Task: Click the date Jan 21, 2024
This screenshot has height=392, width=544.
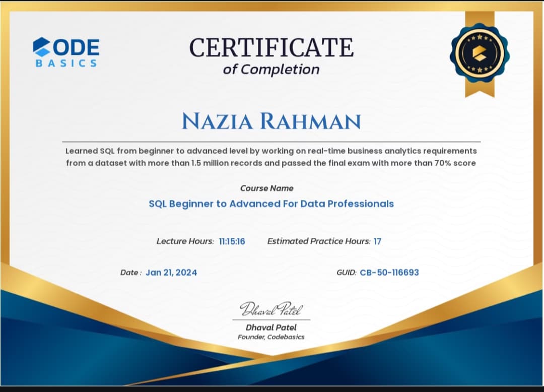Action: coord(171,272)
